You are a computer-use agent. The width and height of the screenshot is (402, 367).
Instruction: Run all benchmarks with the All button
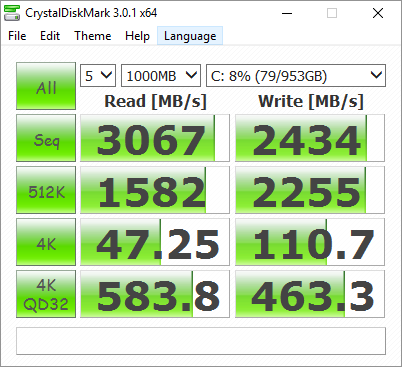tap(46, 86)
